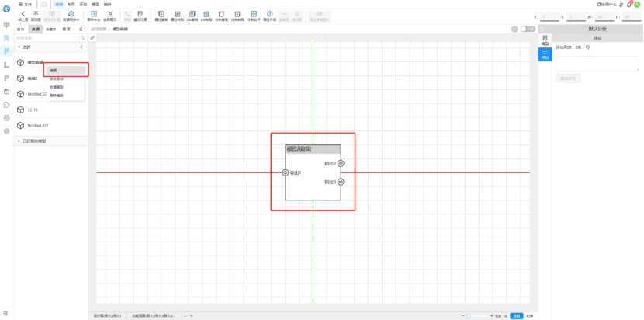Click the link icon at canvas corner
Screen dimensions: 644x320
pyautogui.click(x=92, y=37)
